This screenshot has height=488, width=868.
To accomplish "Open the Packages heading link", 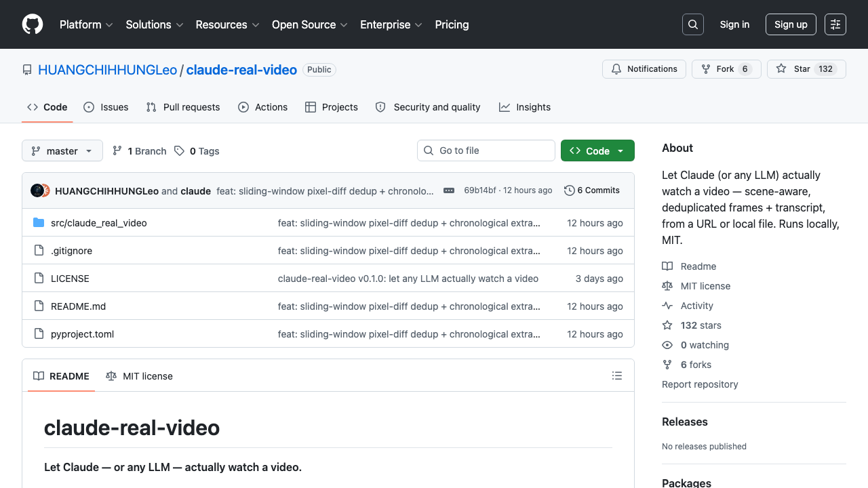I will tap(686, 483).
